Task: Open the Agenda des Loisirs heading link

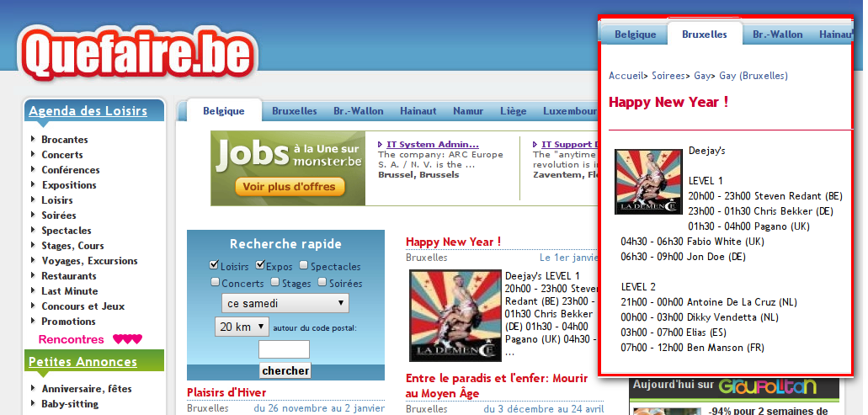Action: (x=88, y=110)
